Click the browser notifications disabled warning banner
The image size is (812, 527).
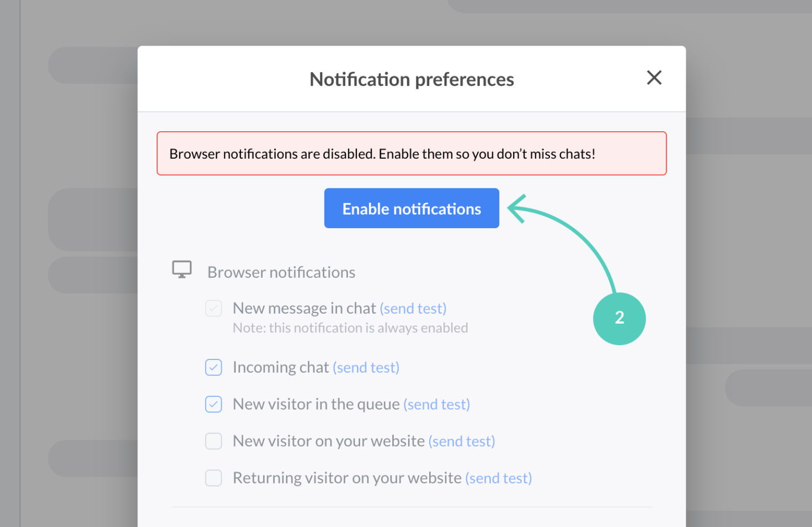(x=412, y=153)
